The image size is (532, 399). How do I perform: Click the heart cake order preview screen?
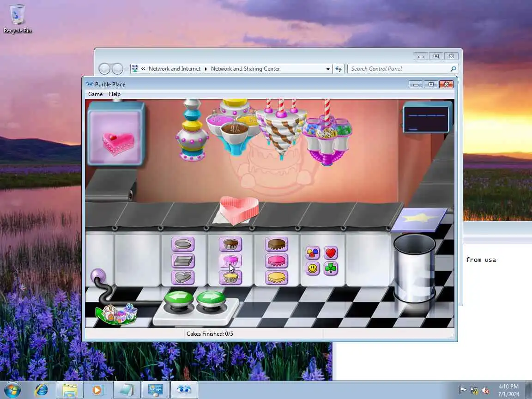click(x=116, y=134)
